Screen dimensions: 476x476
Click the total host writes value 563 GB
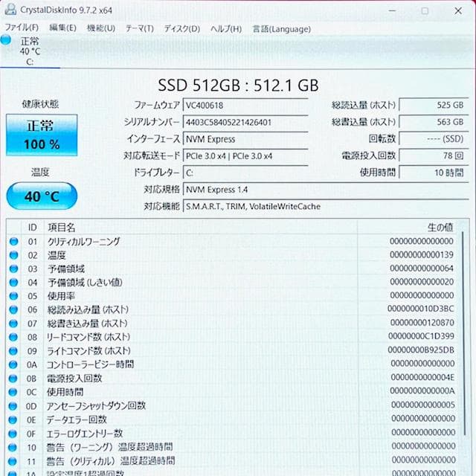pyautogui.click(x=434, y=122)
